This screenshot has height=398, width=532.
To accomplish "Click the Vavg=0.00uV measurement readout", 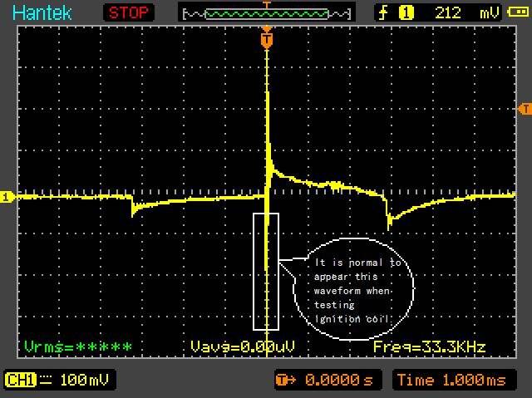I will (243, 346).
